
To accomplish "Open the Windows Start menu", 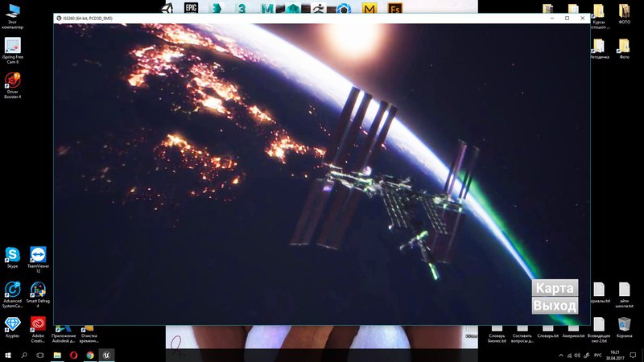I will coord(6,355).
